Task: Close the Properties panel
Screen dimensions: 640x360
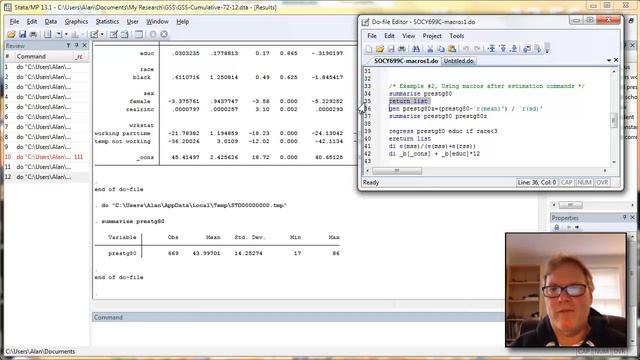Action: (633, 218)
